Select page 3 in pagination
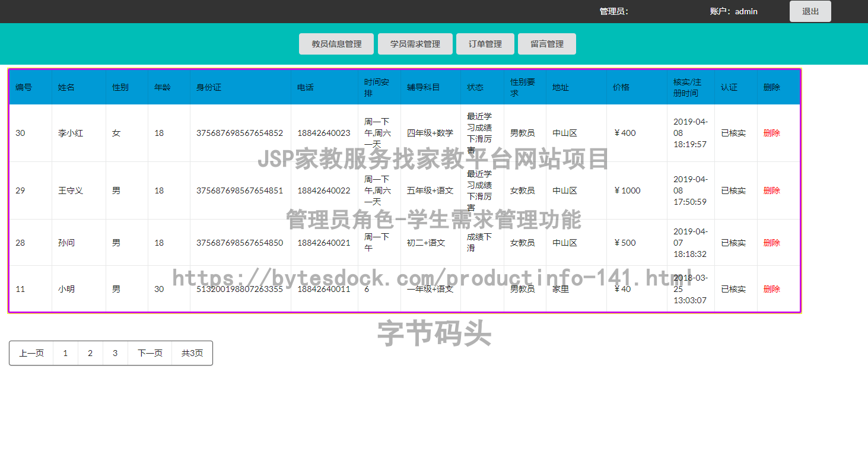The height and width of the screenshot is (467, 868). pyautogui.click(x=115, y=352)
